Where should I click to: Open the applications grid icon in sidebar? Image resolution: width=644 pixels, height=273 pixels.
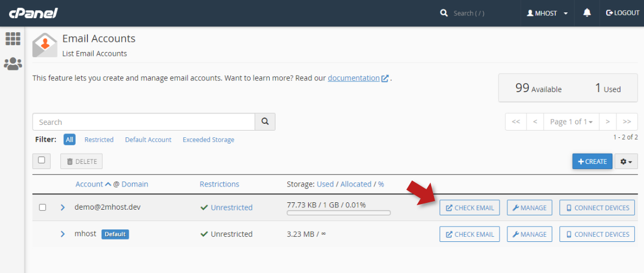pos(12,38)
